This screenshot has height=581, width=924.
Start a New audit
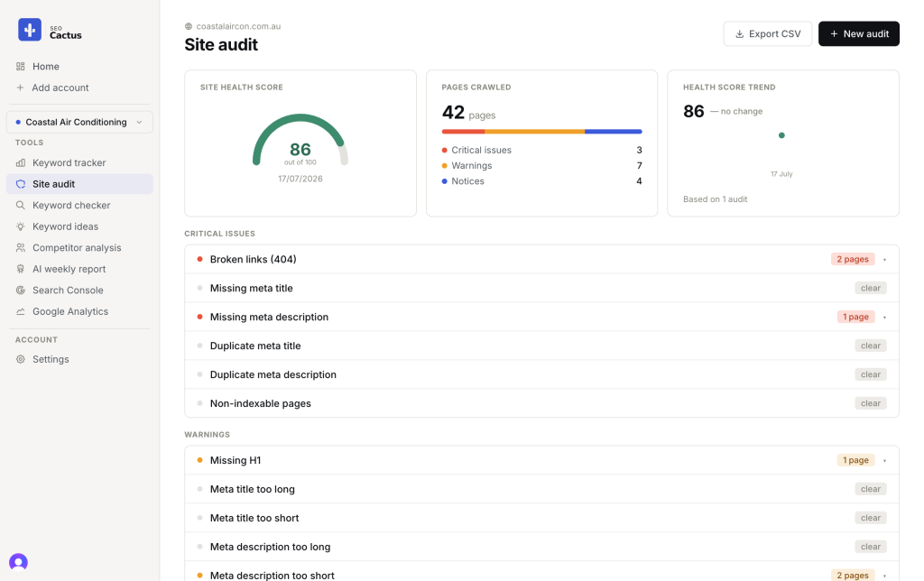[x=859, y=33]
